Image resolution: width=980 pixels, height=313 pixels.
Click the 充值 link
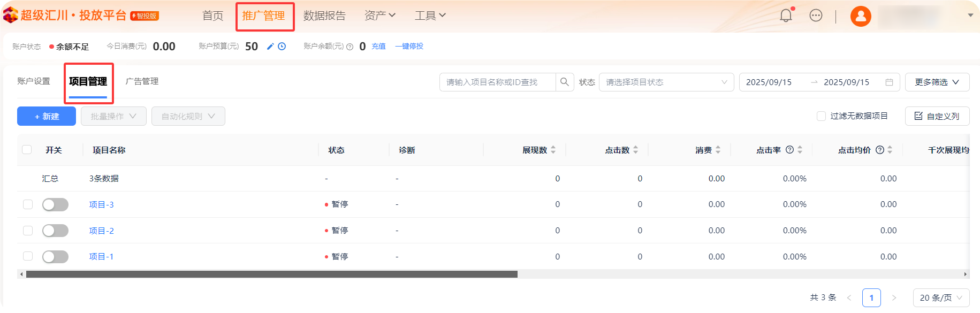click(x=378, y=47)
